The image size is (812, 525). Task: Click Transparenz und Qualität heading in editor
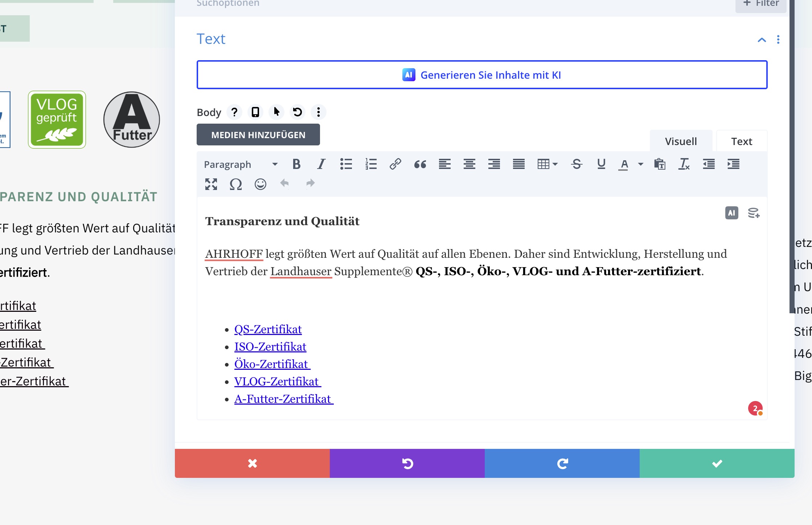click(x=282, y=221)
